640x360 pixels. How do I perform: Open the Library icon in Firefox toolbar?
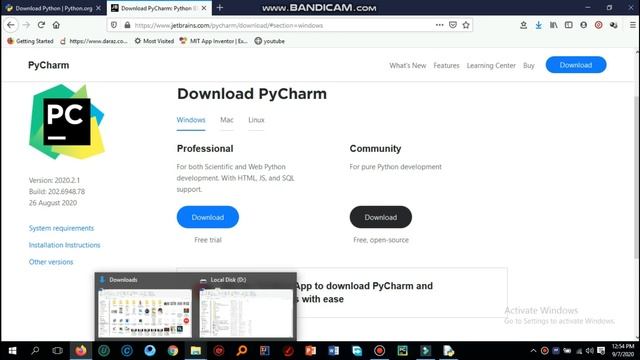tap(553, 25)
